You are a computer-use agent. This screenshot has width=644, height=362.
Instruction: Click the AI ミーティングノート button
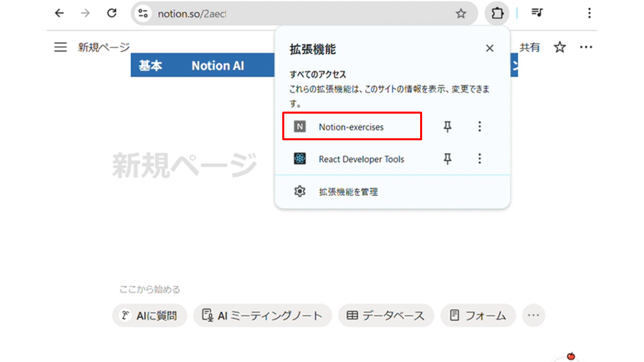263,316
